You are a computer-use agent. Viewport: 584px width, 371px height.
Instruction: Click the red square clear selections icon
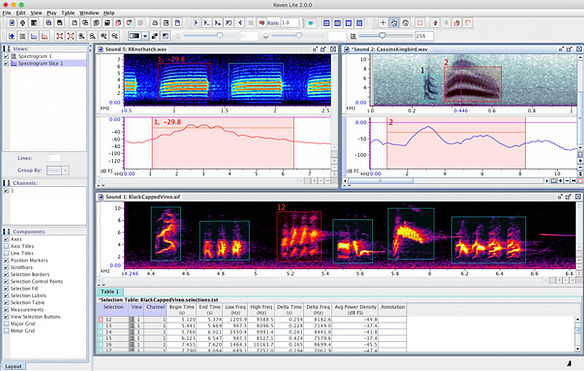tap(420, 23)
